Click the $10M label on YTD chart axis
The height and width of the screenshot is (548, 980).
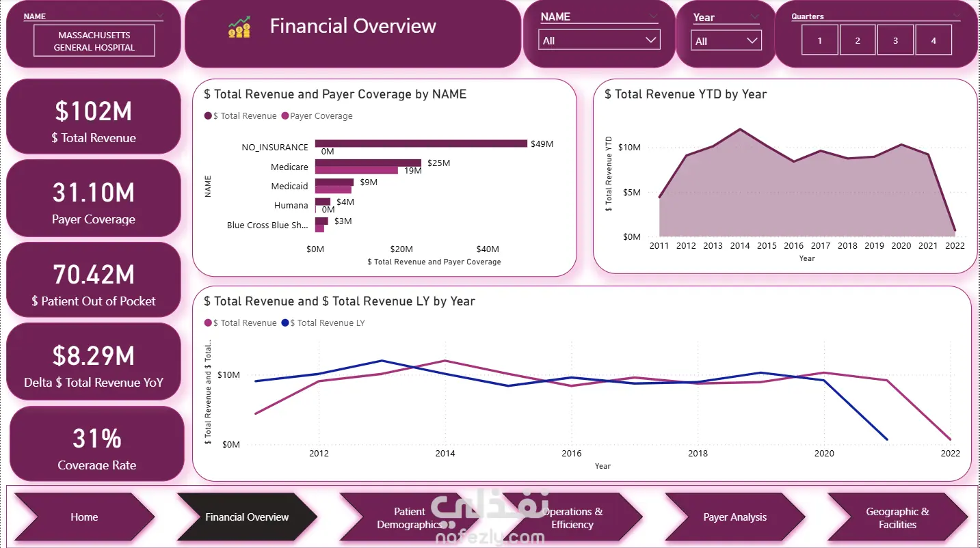coord(629,148)
